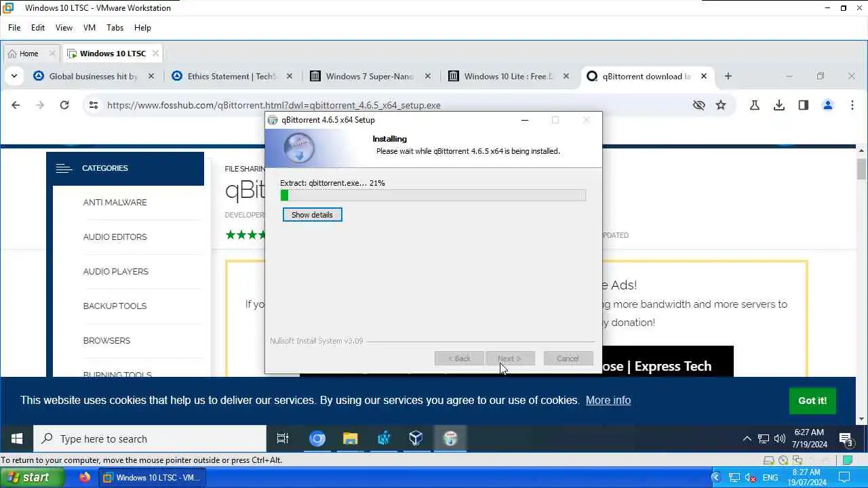Image resolution: width=868 pixels, height=488 pixels.
Task: Close the qBittorrent download browser tab
Action: click(x=704, y=76)
